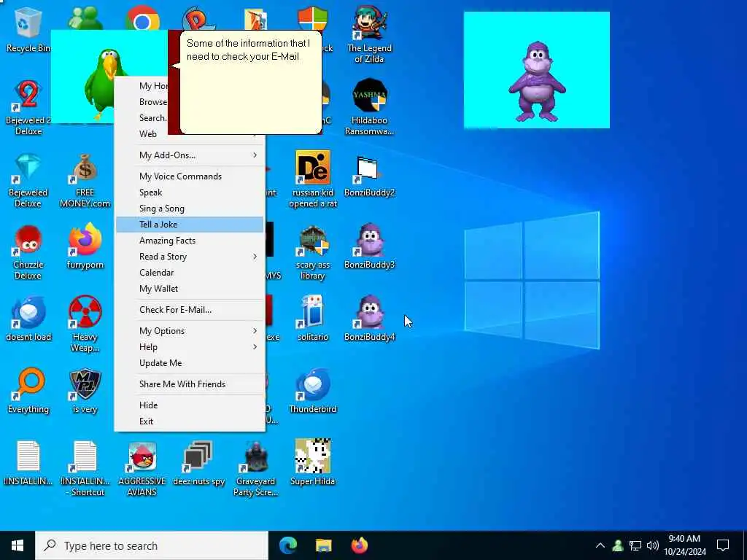This screenshot has height=560, width=747.
Task: Open Everything search shortcut
Action: (x=28, y=392)
